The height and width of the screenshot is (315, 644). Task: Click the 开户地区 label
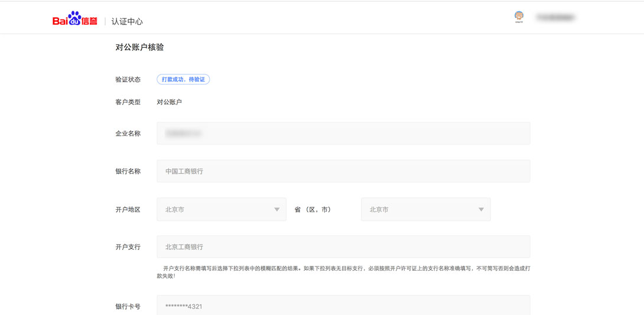point(128,209)
